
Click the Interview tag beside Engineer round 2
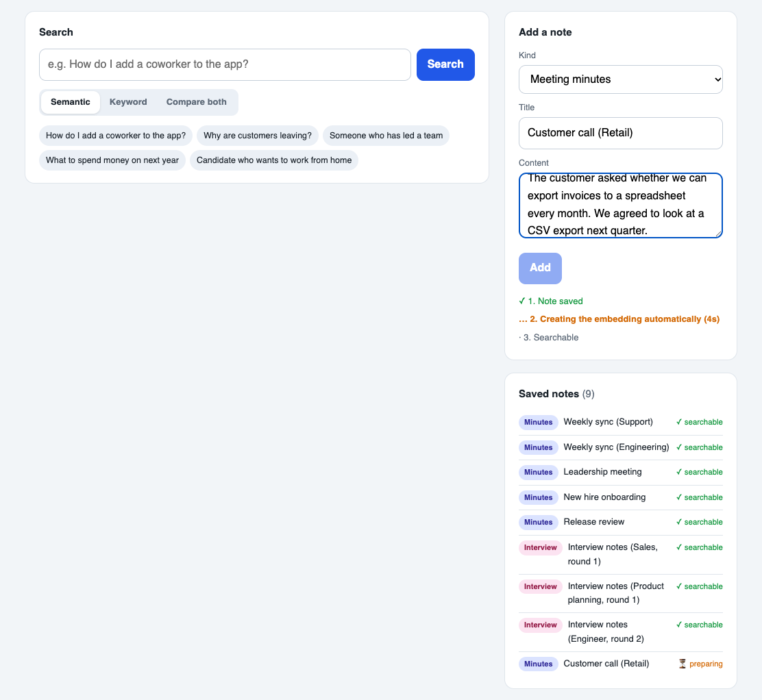[541, 625]
